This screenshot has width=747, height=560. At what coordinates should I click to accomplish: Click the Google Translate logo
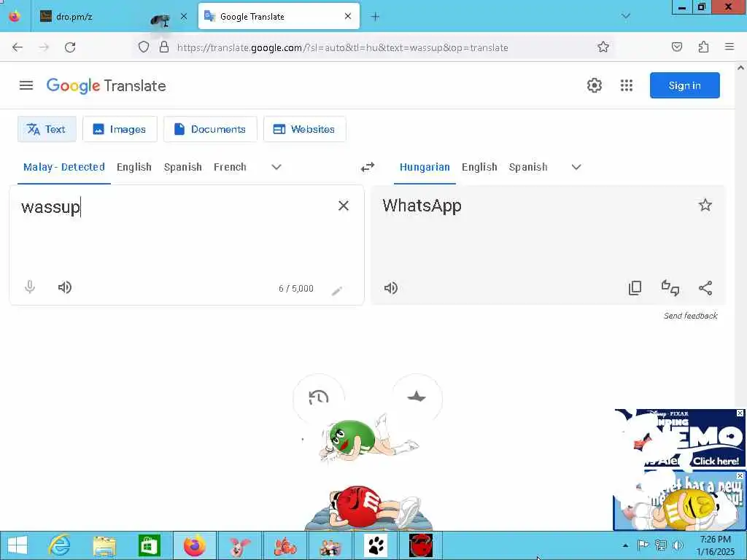point(107,86)
